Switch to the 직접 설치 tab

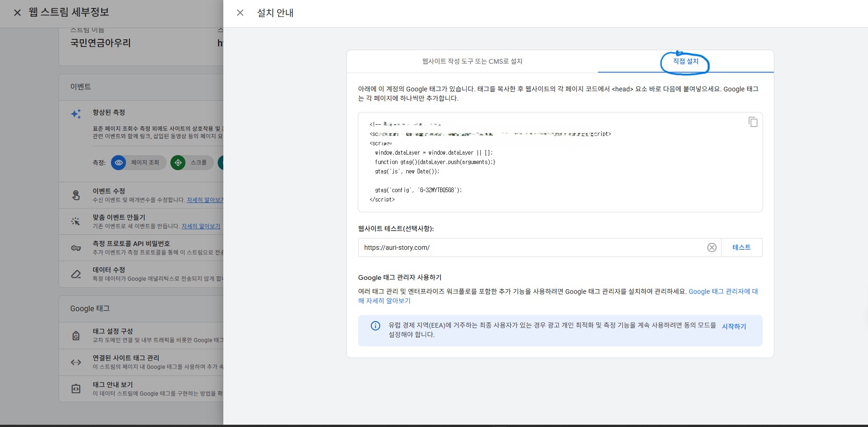point(685,61)
